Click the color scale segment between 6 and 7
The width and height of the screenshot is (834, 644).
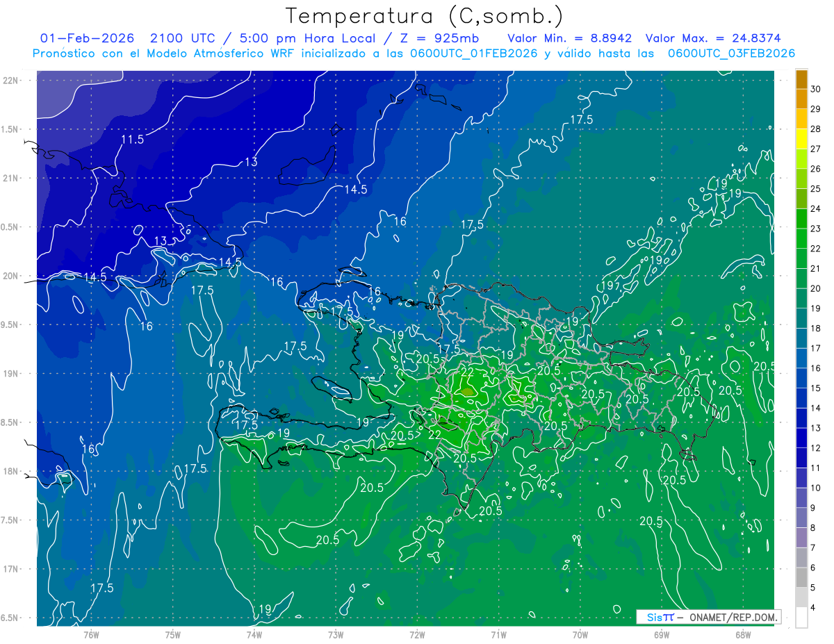801,558
